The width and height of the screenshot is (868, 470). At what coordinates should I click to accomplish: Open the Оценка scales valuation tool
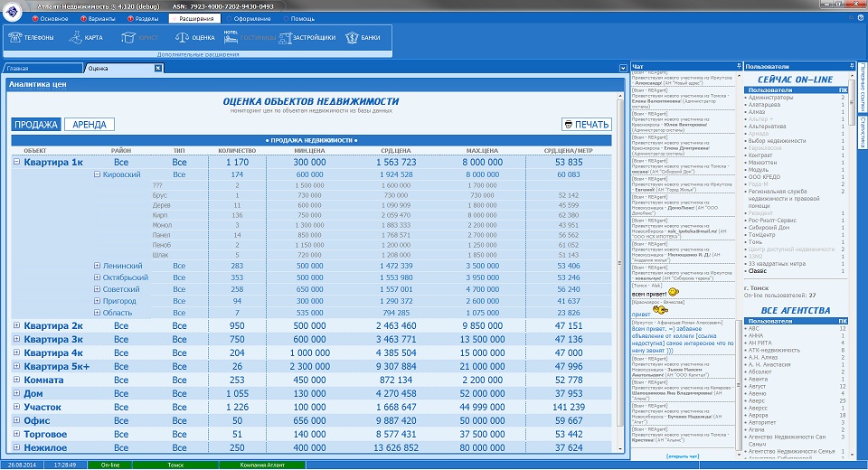pyautogui.click(x=194, y=38)
